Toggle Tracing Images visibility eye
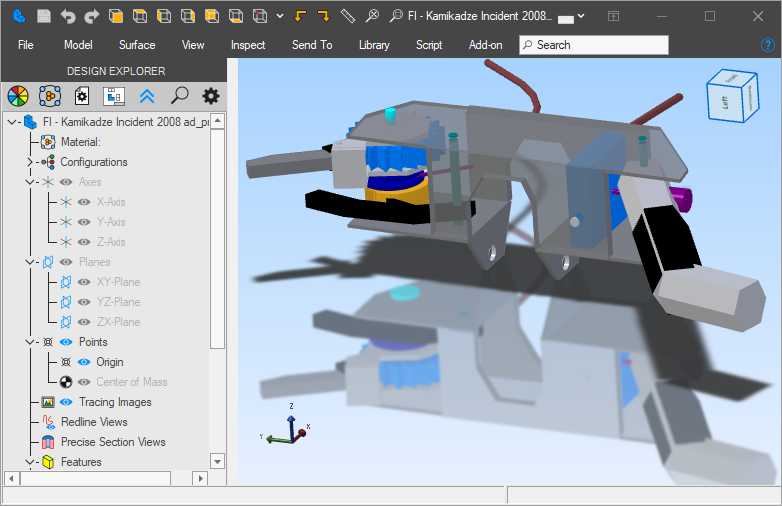Image resolution: width=782 pixels, height=506 pixels. [66, 402]
